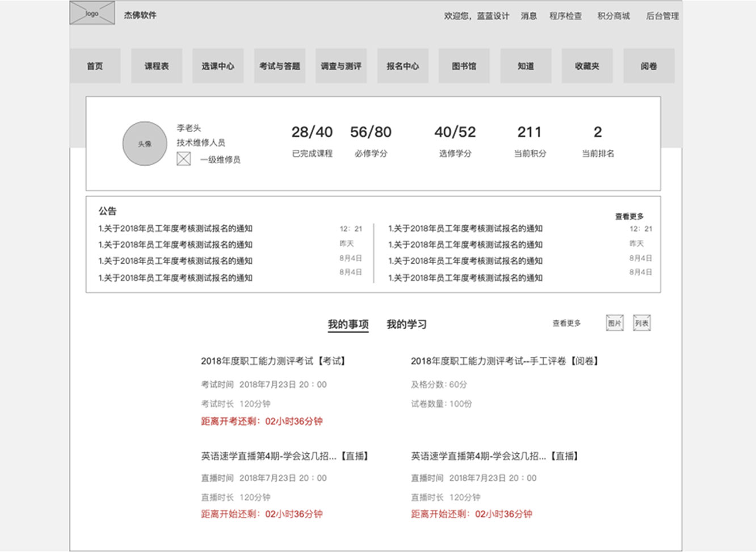Image resolution: width=756 pixels, height=552 pixels.
Task: Open the 阅卷 section
Action: tap(649, 66)
